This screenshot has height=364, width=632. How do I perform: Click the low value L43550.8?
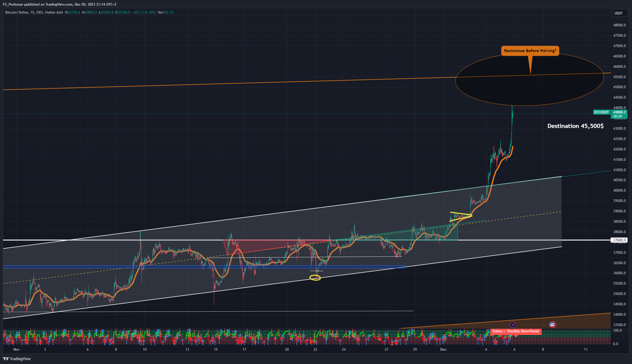click(106, 12)
